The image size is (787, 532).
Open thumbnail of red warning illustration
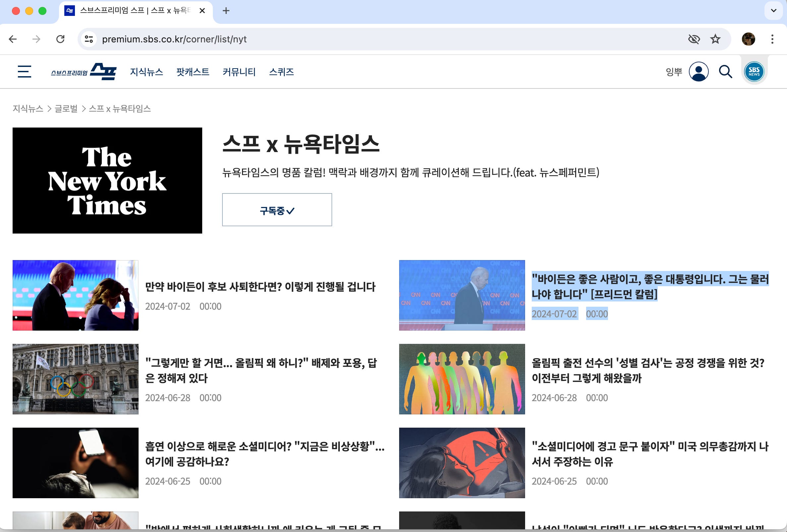[462, 463]
